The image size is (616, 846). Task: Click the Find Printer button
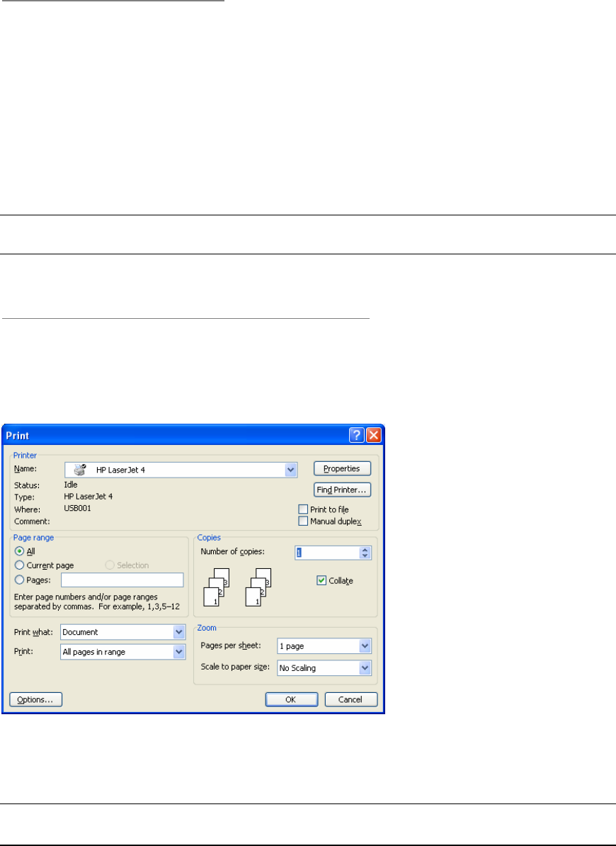point(342,490)
